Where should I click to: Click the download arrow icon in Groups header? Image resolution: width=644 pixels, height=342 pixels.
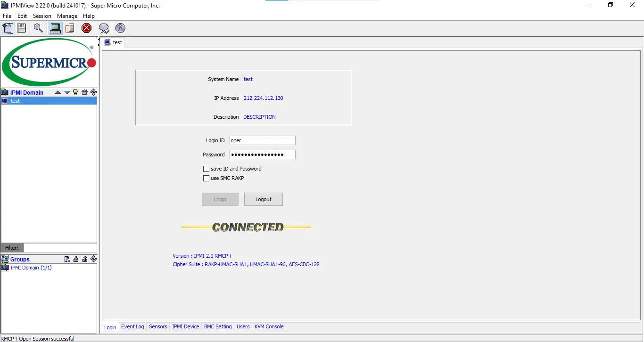76,259
